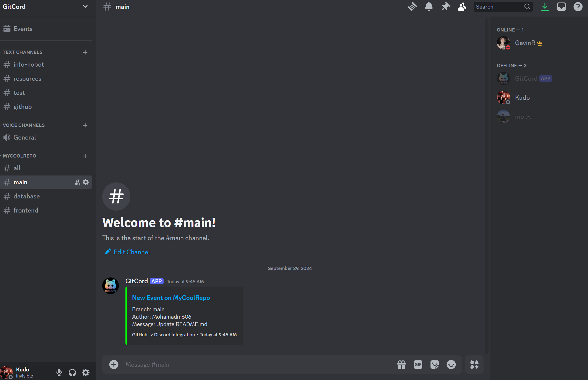Screen dimensions: 588x380
Task: Open the emoji picker
Action: click(451, 365)
